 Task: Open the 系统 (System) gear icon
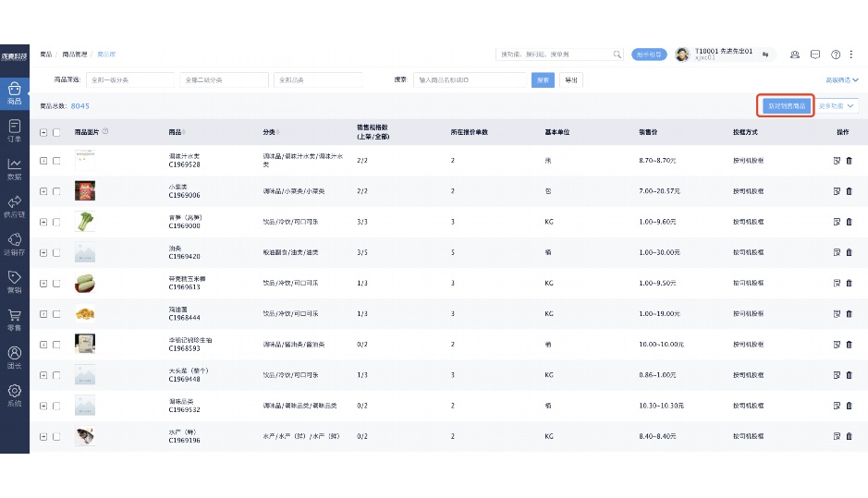coord(14,395)
